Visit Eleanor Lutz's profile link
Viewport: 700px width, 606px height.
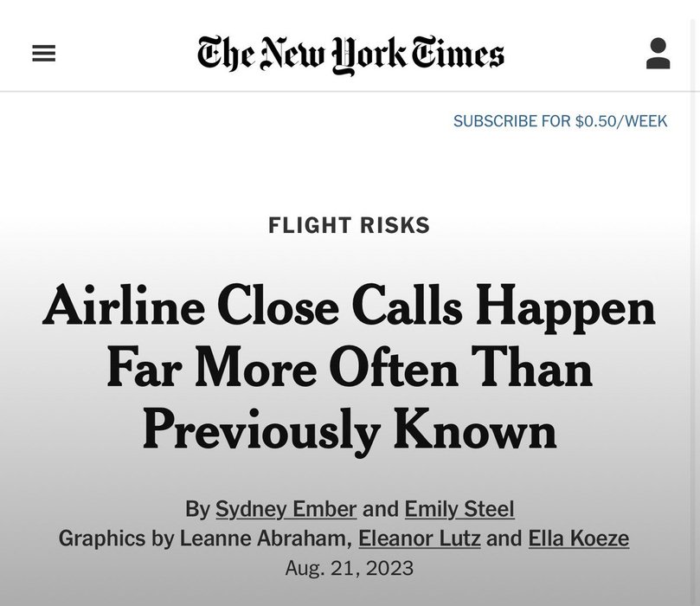(419, 539)
